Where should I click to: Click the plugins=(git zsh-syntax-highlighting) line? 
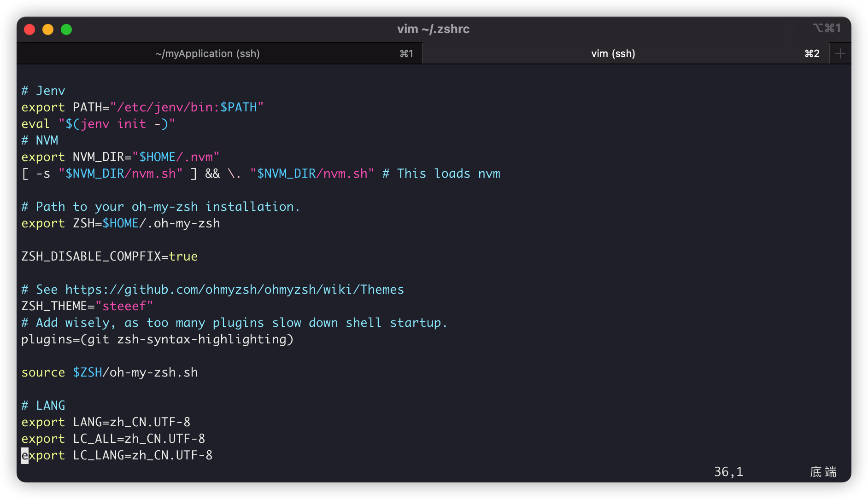tap(158, 339)
